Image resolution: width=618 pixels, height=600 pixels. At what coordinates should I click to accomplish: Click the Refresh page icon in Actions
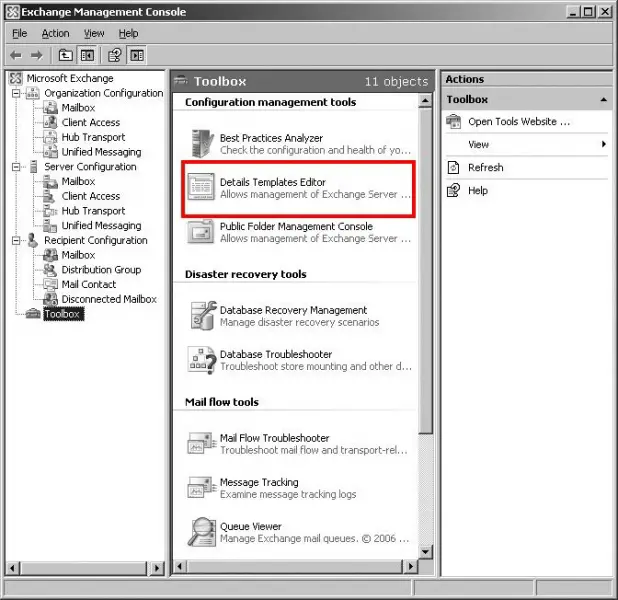coord(453,168)
